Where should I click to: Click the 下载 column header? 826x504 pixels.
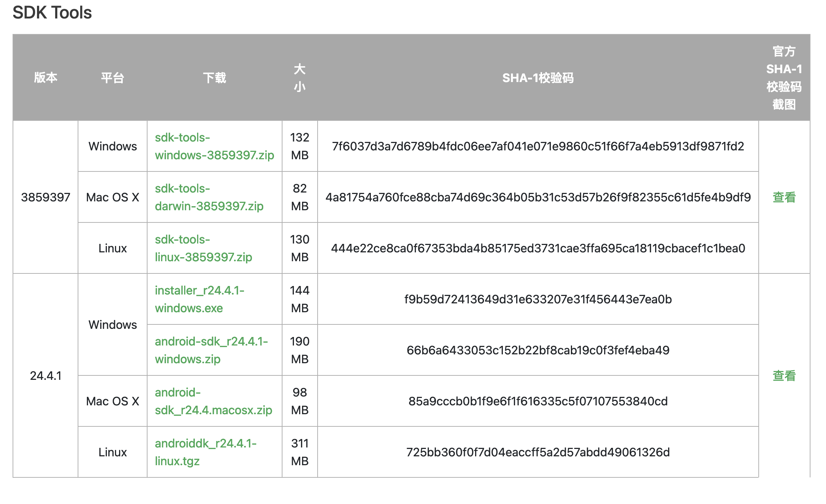[214, 78]
